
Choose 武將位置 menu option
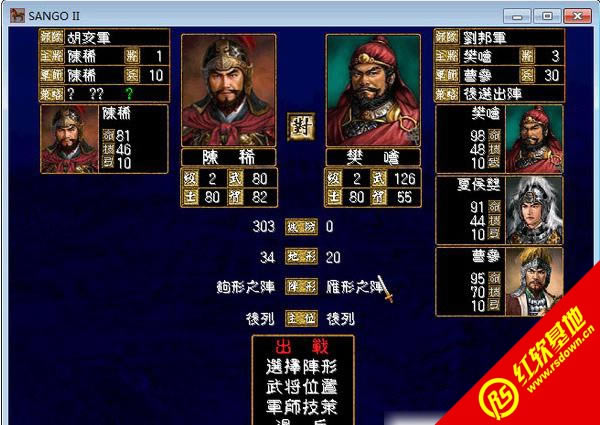click(302, 388)
